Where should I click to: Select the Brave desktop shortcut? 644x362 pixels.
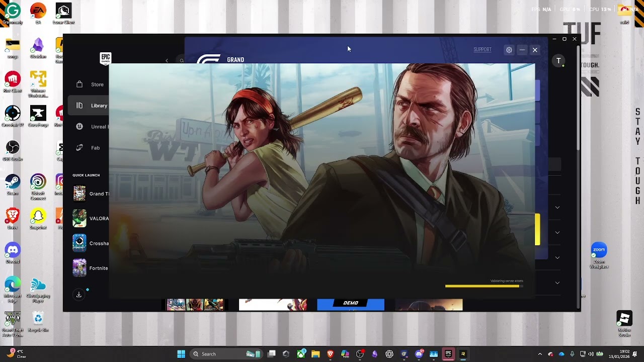pos(13,219)
